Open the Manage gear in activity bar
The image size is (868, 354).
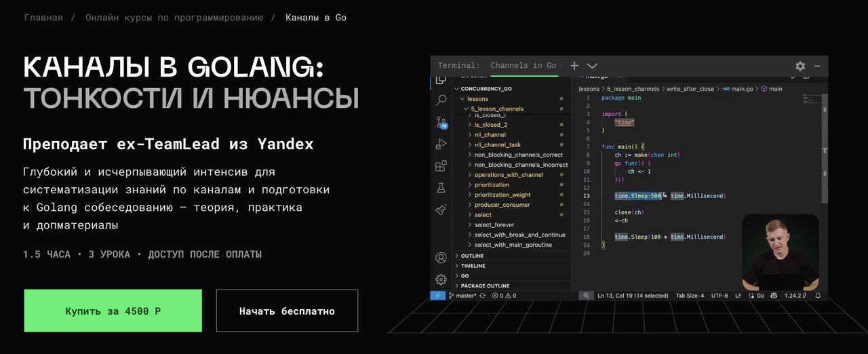point(441,279)
